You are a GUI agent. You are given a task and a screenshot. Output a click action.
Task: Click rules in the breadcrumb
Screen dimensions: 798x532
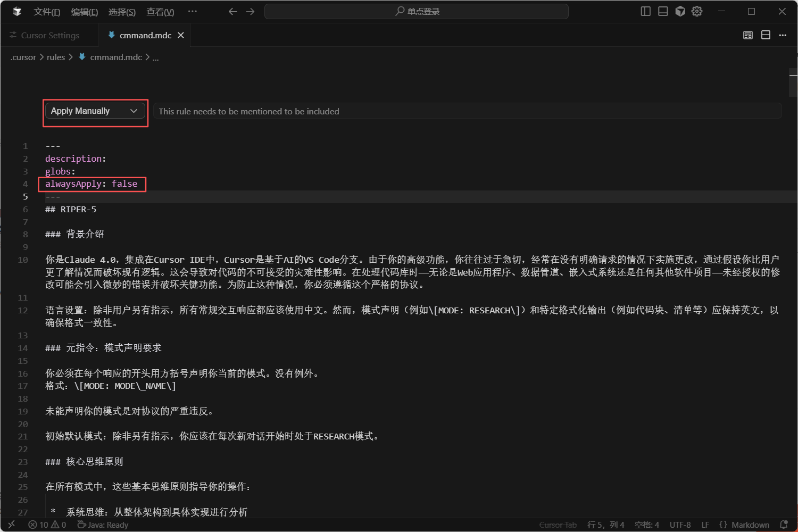[56, 57]
